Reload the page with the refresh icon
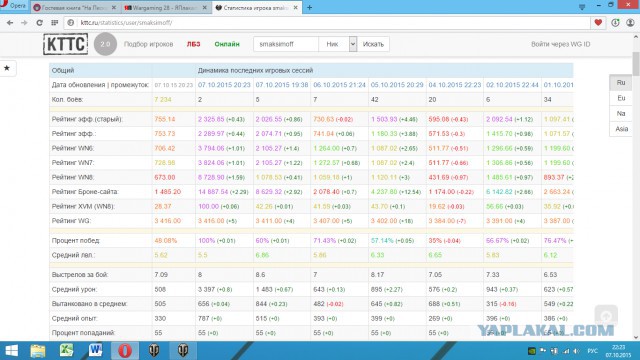Screen dimensions: 640x360 [x=39, y=23]
